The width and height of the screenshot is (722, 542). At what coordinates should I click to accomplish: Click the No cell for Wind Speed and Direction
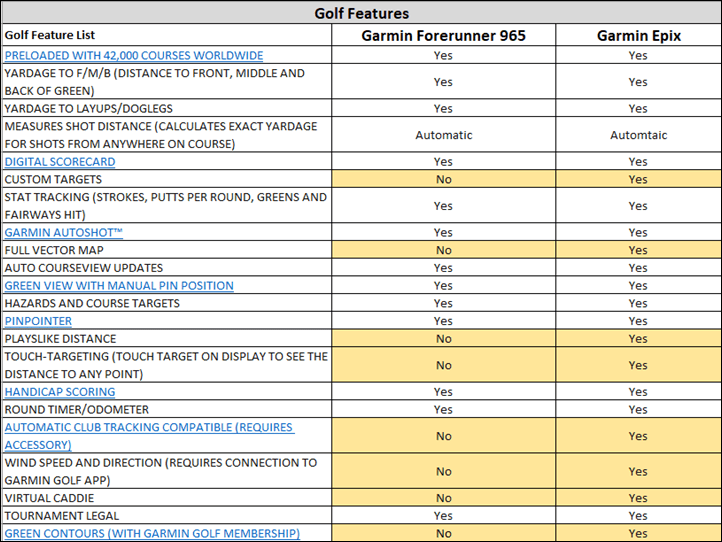click(443, 471)
